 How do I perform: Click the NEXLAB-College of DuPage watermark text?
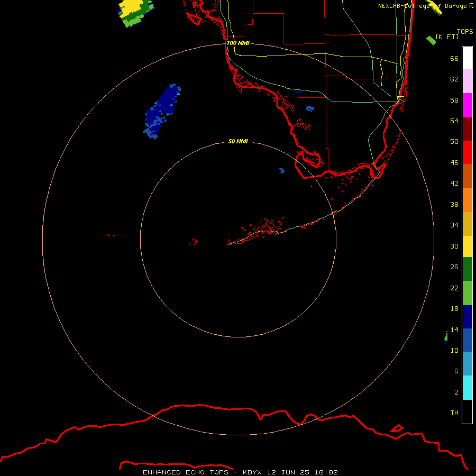426,6
